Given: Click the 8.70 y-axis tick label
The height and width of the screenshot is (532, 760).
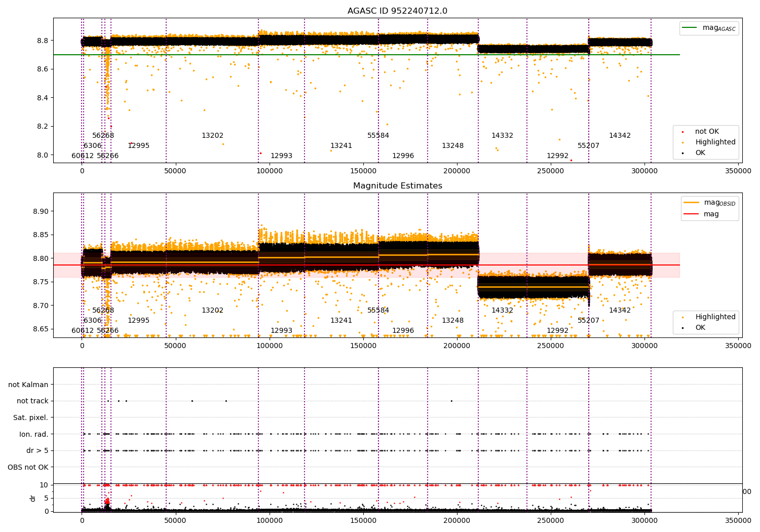Looking at the screenshot, I should [41, 306].
